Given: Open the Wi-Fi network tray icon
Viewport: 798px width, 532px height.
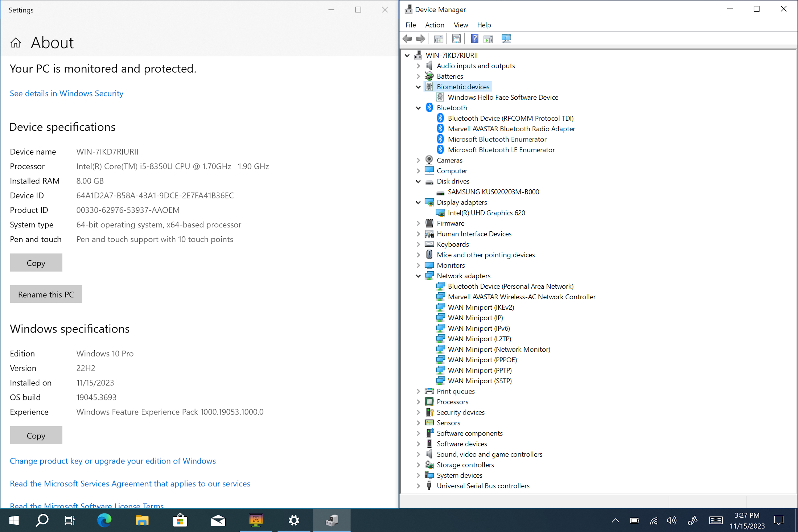Looking at the screenshot, I should pos(653,521).
